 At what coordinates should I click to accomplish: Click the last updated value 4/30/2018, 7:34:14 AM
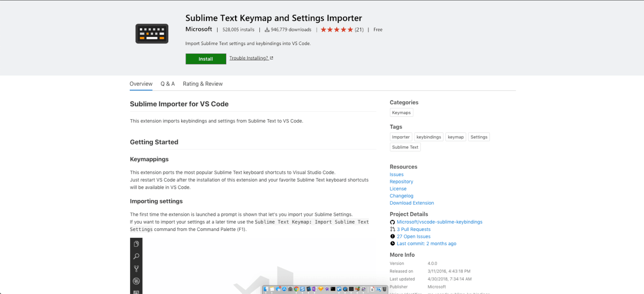click(449, 279)
